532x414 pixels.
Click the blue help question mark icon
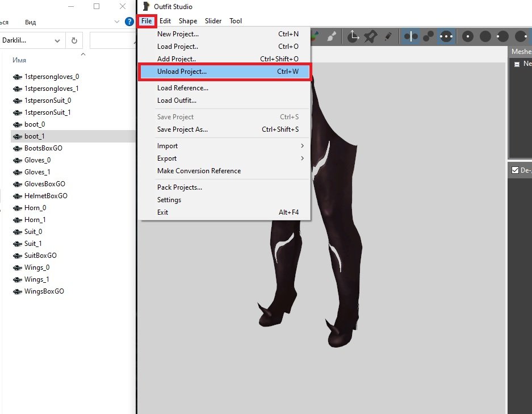pos(129,22)
